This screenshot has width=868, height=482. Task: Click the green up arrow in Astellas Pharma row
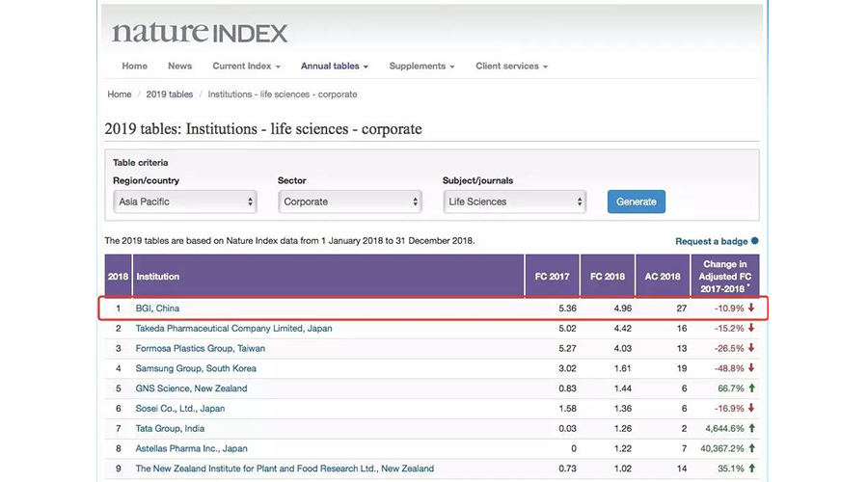click(751, 447)
